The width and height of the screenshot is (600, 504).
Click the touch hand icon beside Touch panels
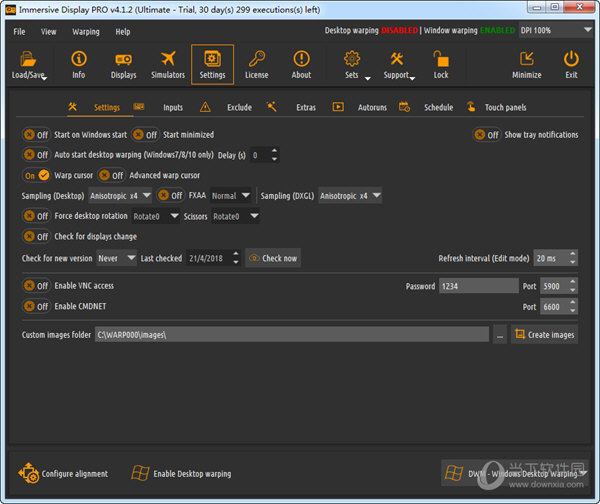coord(471,106)
